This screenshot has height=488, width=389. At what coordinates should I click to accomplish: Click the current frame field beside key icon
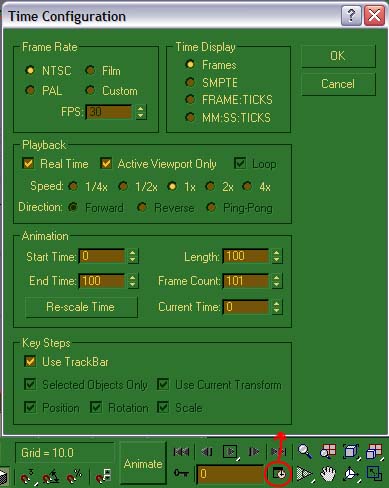click(x=230, y=474)
